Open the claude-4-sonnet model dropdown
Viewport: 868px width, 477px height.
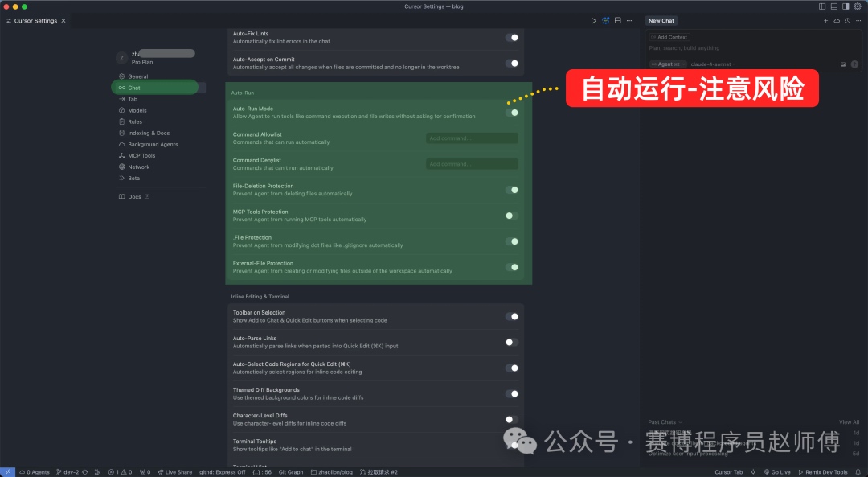[x=712, y=64]
